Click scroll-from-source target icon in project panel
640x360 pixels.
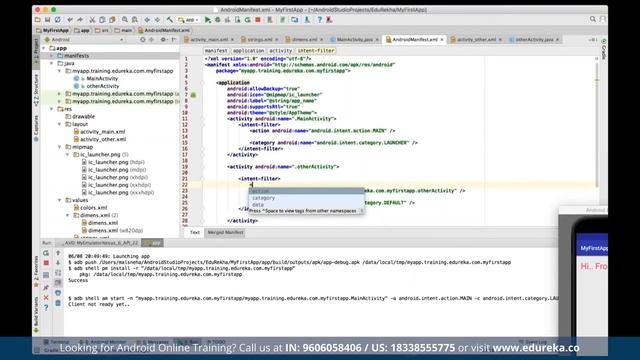click(142, 40)
